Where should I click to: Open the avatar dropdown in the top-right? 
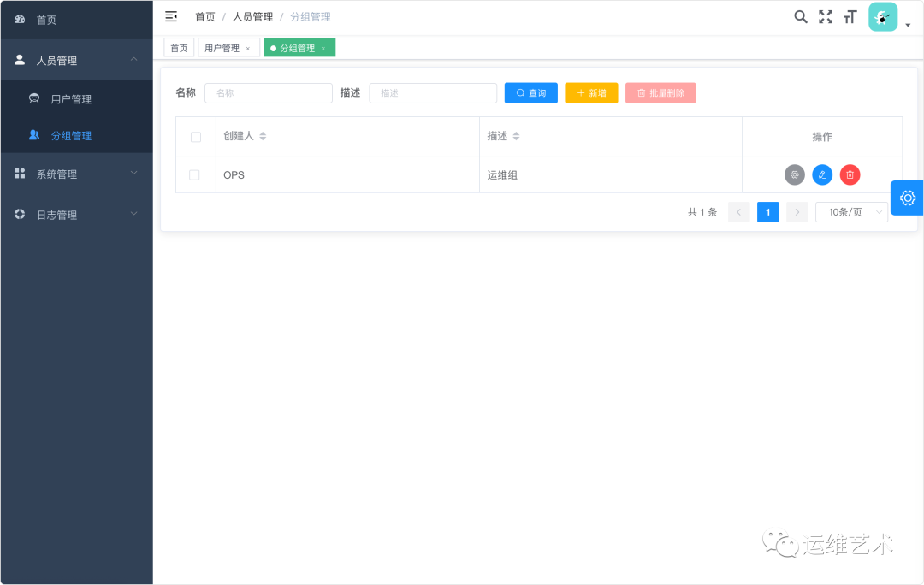pyautogui.click(x=882, y=16)
